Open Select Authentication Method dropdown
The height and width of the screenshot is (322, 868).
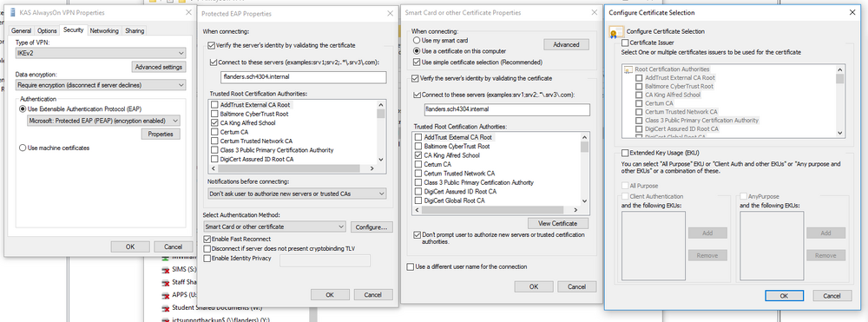tap(274, 227)
